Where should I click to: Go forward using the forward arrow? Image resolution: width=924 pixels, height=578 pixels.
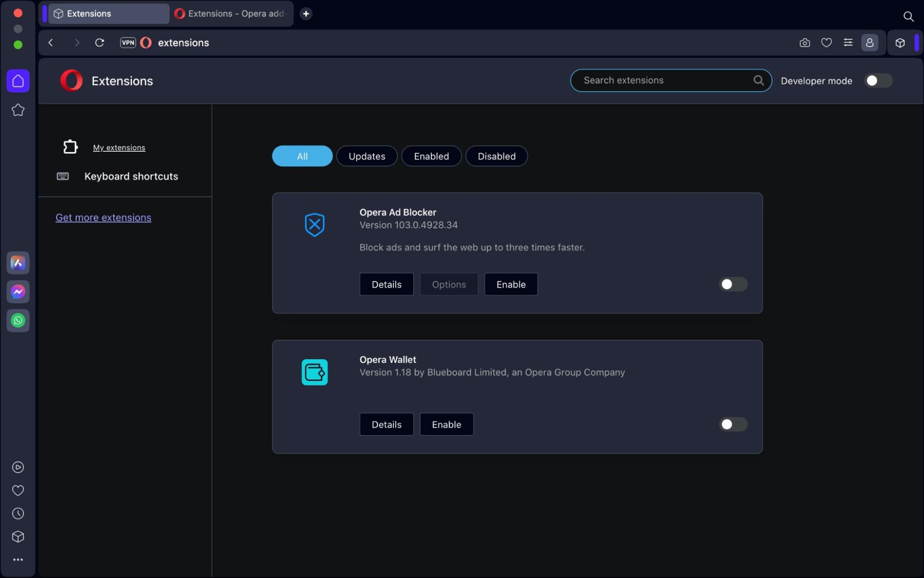tap(77, 43)
